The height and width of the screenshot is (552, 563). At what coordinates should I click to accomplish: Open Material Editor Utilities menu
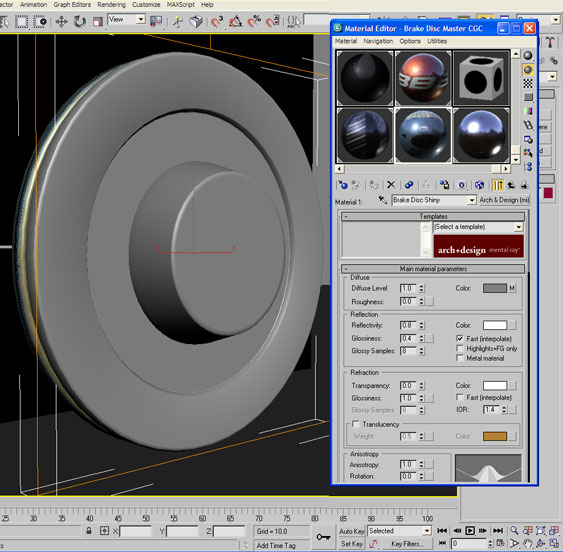(x=437, y=41)
